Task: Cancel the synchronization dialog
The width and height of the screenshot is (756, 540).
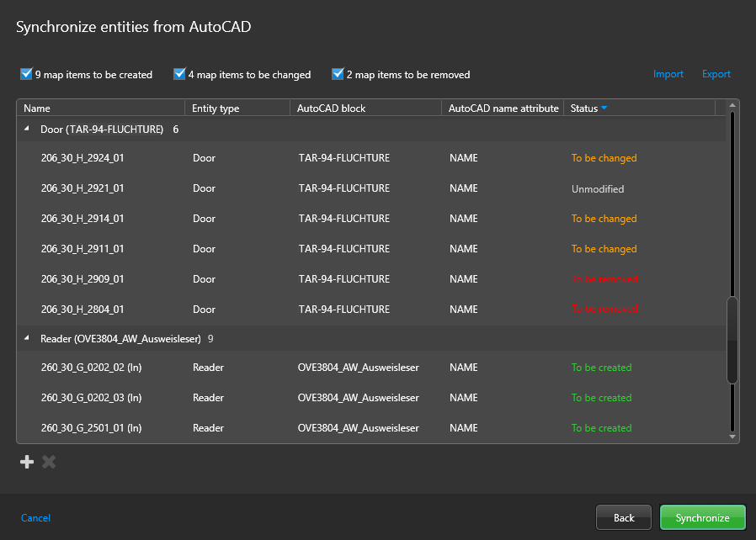Action: (35, 518)
